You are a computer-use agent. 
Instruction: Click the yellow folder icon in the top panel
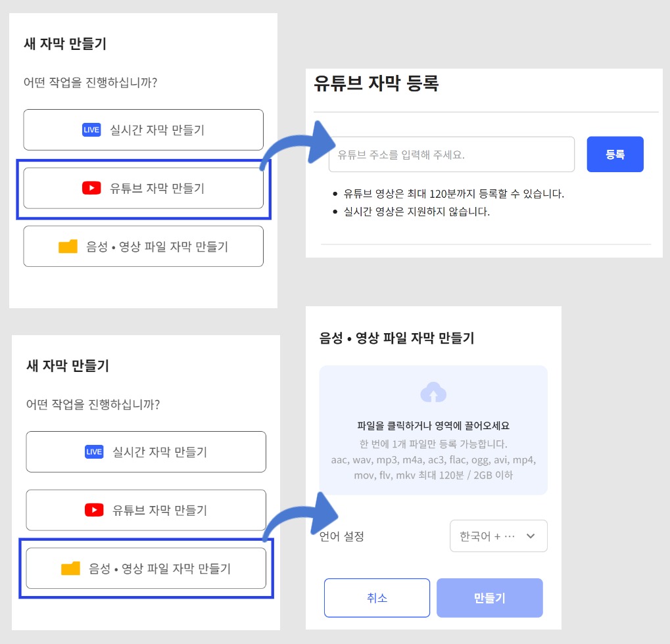click(68, 247)
